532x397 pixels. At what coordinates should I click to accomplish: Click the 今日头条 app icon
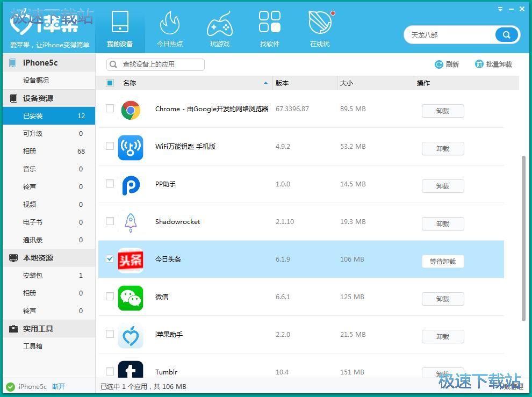pyautogui.click(x=131, y=261)
